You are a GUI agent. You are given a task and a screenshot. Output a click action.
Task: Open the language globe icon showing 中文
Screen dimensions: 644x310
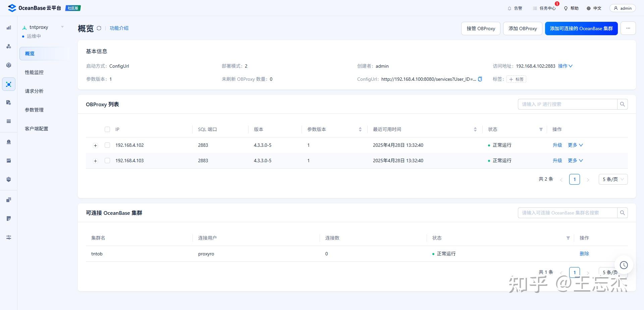coord(594,8)
